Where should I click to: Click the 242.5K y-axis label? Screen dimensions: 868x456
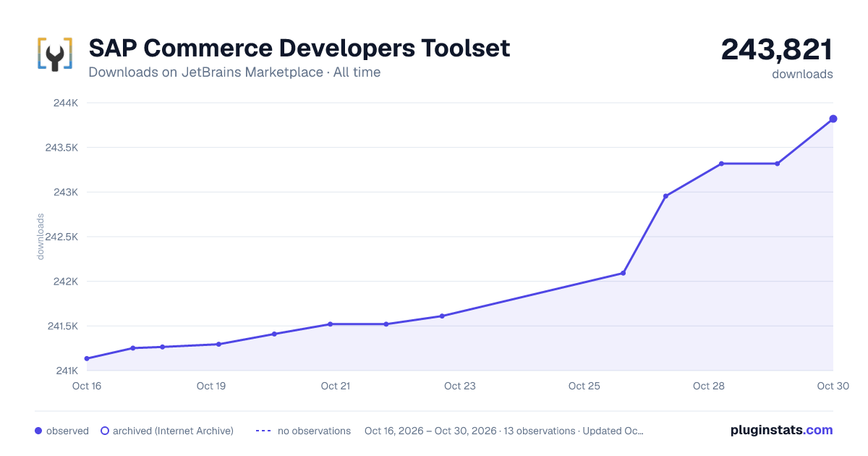pos(61,237)
